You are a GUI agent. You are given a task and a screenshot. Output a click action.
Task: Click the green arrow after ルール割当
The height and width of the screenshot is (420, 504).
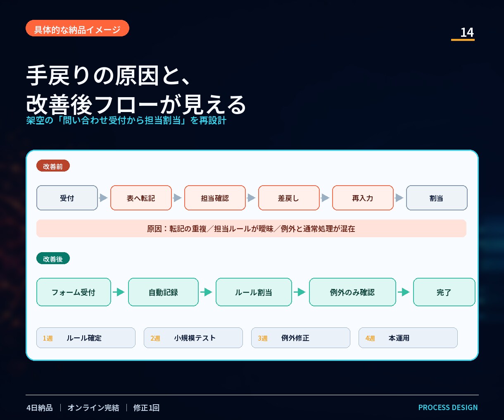[x=300, y=292]
